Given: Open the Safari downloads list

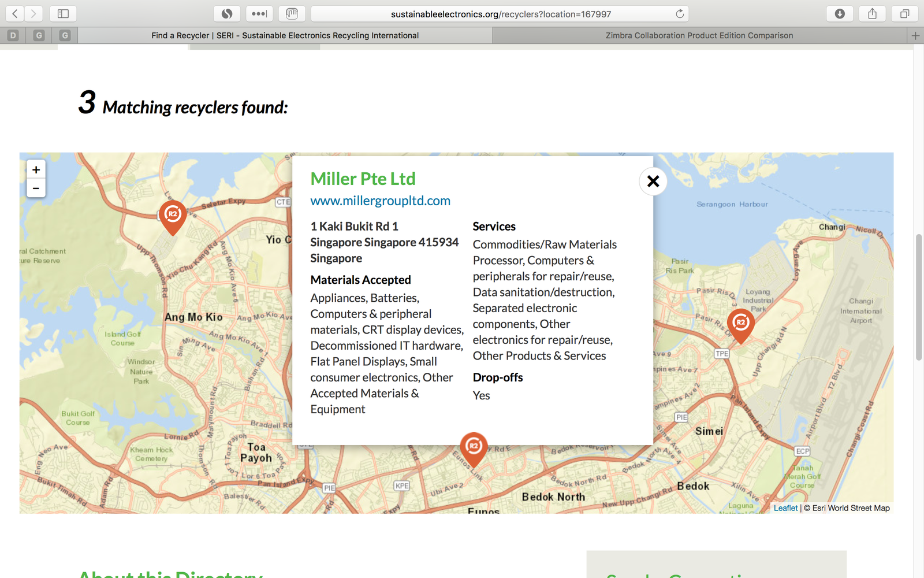Looking at the screenshot, I should point(840,14).
